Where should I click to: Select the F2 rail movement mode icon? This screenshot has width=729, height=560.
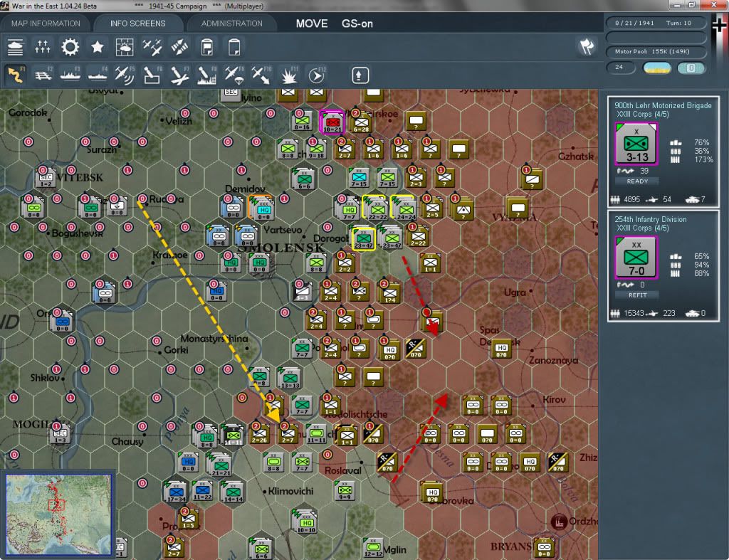[43, 75]
